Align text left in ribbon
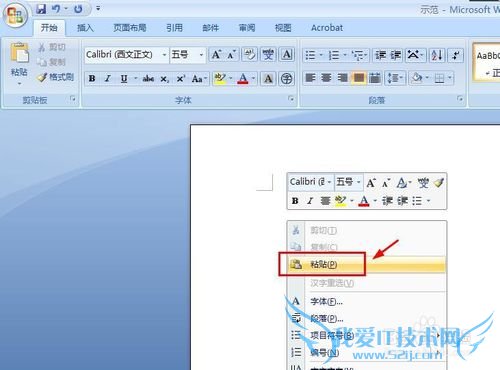Screen dimensions: 500x370 tap(310, 78)
